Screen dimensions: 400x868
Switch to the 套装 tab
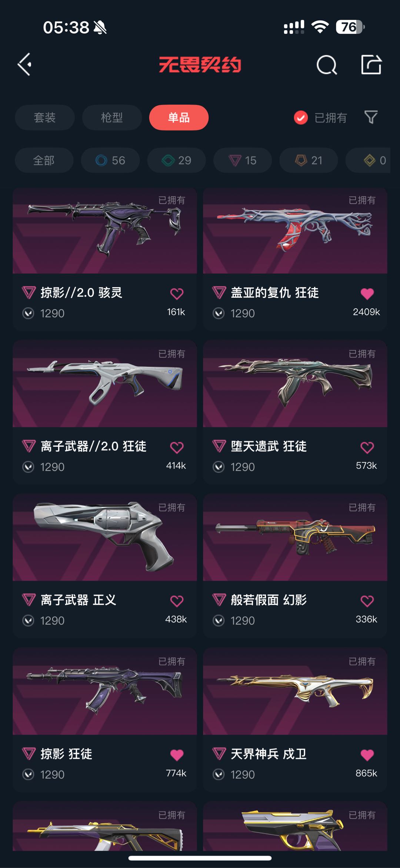[x=45, y=118]
